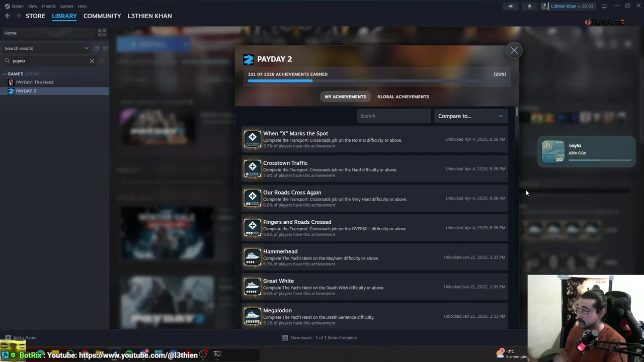Image resolution: width=644 pixels, height=362 pixels.
Task: Click the Megalodon achievement title
Action: pyautogui.click(x=277, y=311)
